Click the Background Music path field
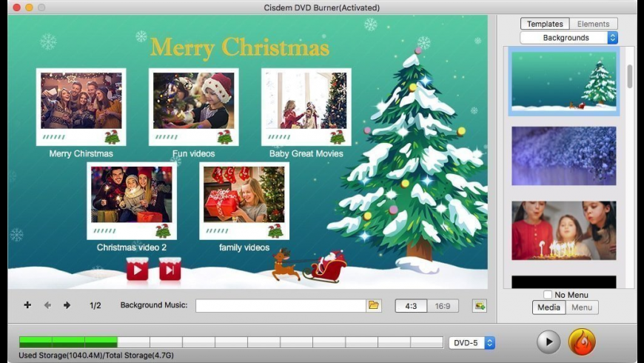The image size is (644, 363). pos(281,305)
